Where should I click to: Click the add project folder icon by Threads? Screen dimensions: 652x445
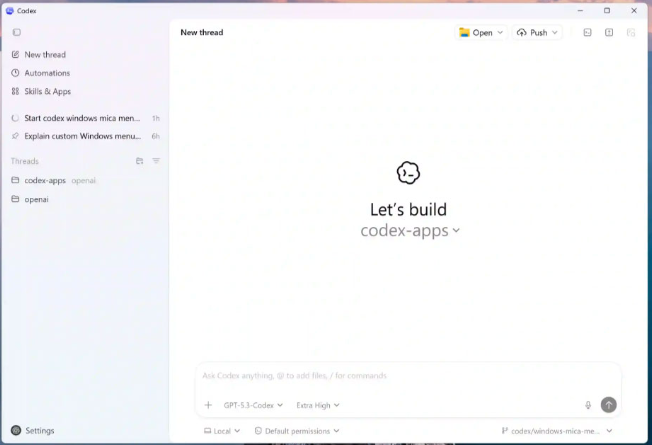pyautogui.click(x=140, y=161)
